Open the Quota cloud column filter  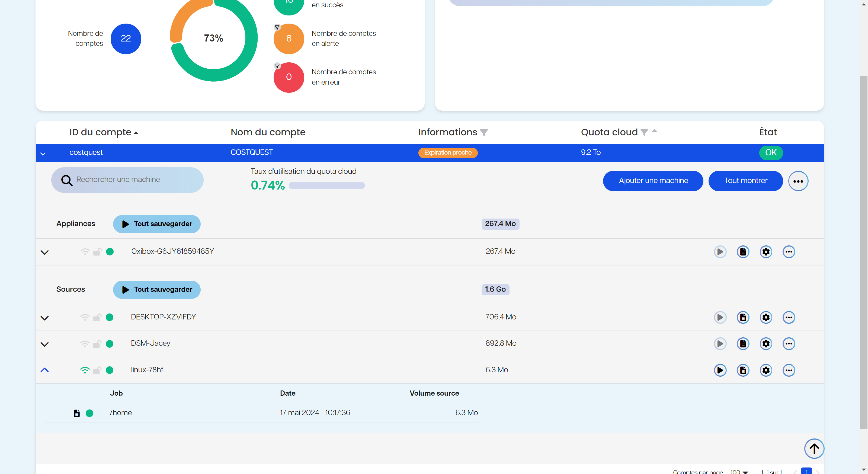coord(644,132)
